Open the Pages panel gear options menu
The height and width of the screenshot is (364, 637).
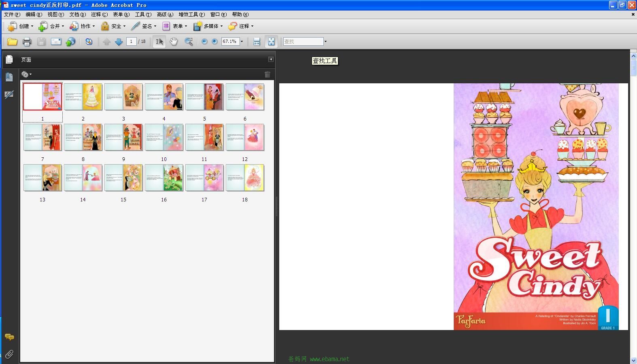(26, 74)
